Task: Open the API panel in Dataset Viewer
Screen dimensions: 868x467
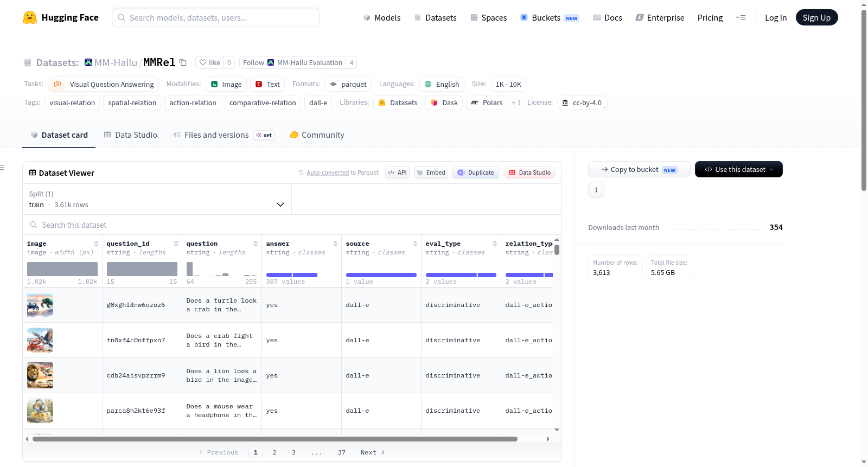Action: (397, 172)
